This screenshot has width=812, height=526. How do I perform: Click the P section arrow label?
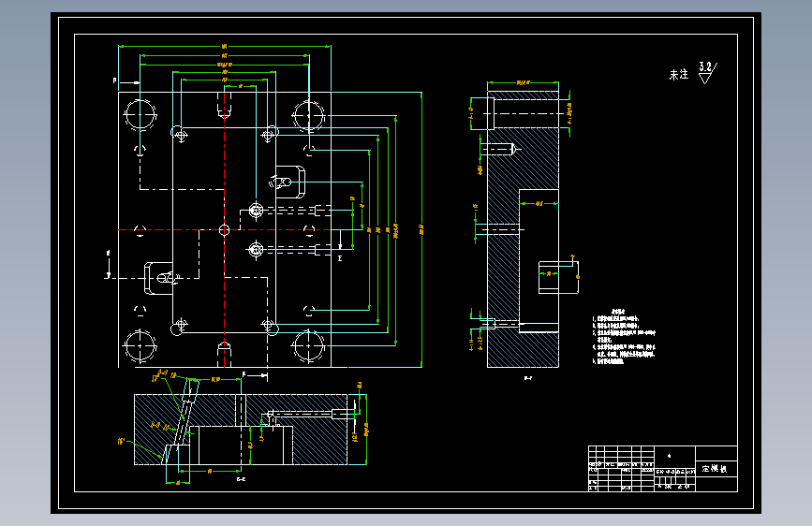click(115, 80)
